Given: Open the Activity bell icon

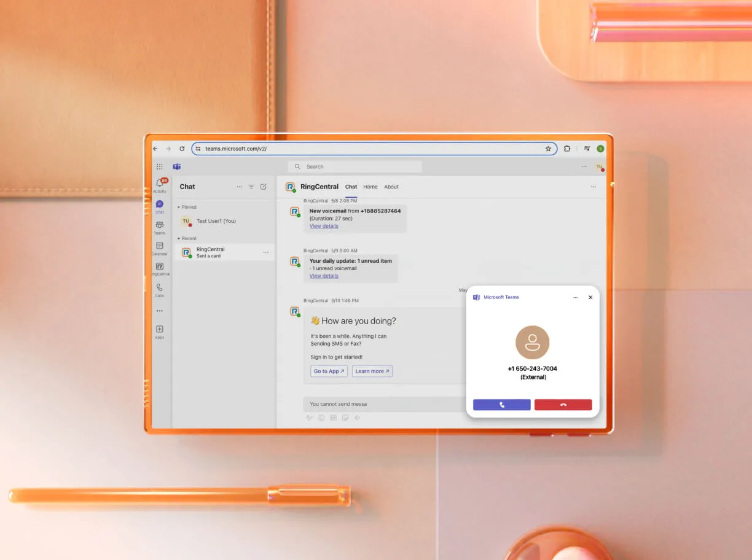Looking at the screenshot, I should 159,182.
